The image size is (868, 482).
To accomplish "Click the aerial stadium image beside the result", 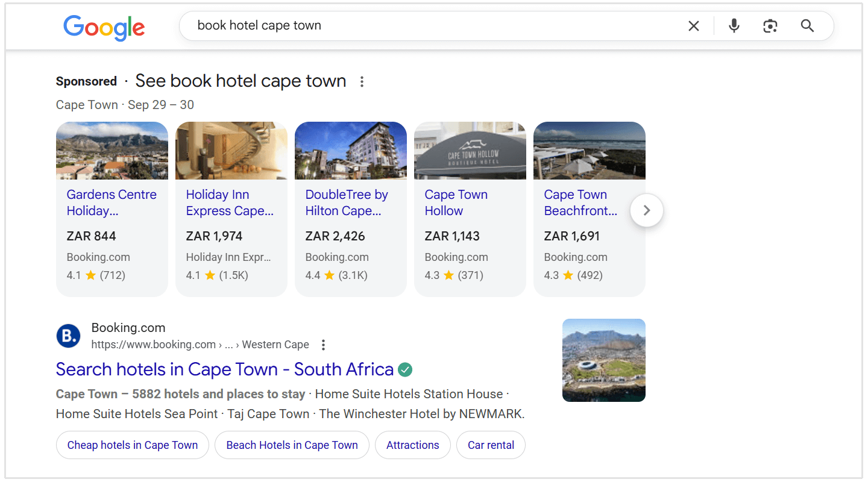I will [603, 360].
